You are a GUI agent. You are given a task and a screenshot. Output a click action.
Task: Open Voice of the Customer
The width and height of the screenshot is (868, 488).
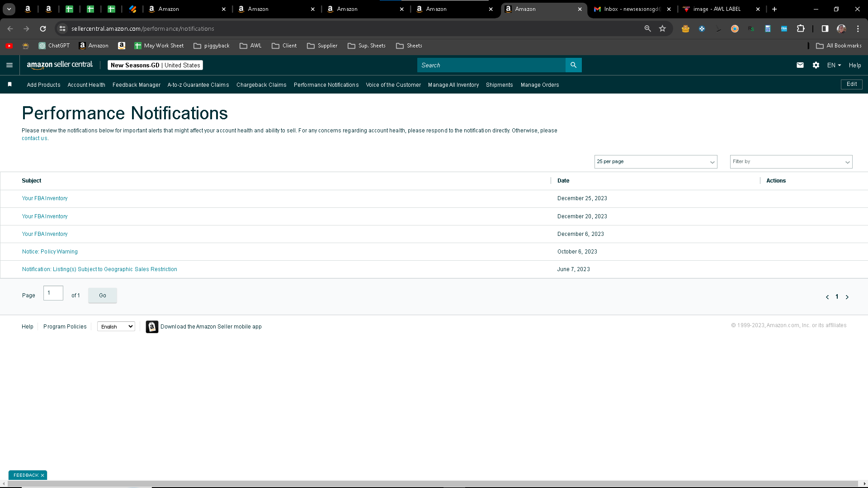393,85
